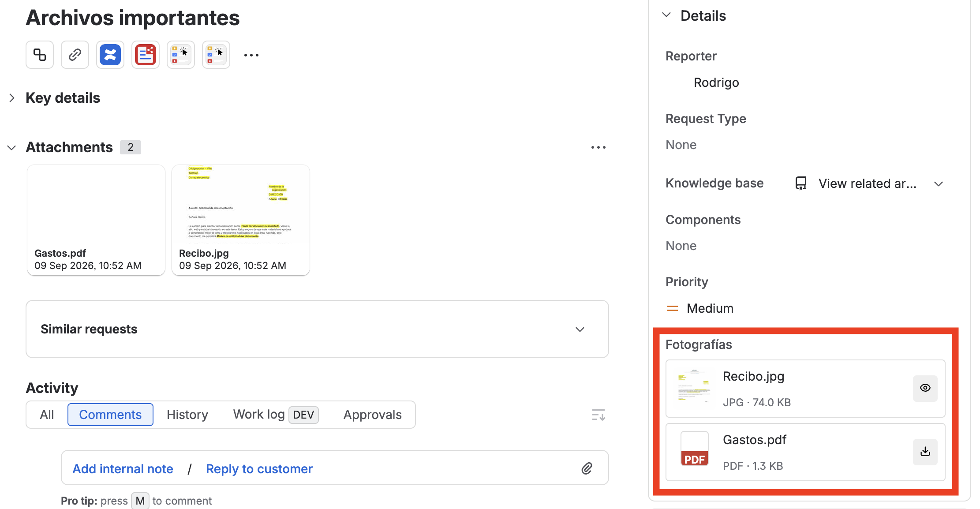Switch to the All activity tab
980x509 pixels.
click(x=47, y=415)
